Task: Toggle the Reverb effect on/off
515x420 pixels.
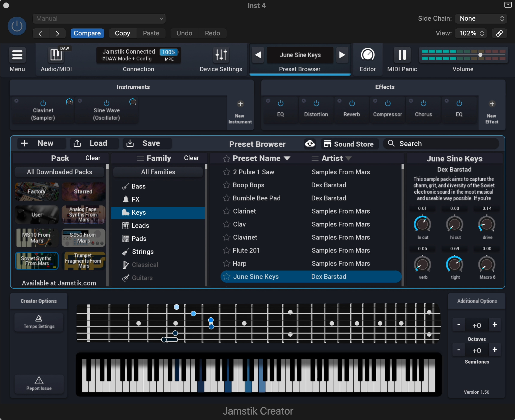Action: click(352, 103)
